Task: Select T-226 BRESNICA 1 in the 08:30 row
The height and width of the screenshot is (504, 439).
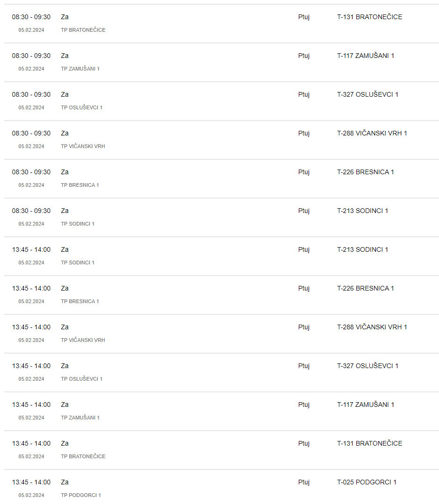Action: (x=365, y=172)
